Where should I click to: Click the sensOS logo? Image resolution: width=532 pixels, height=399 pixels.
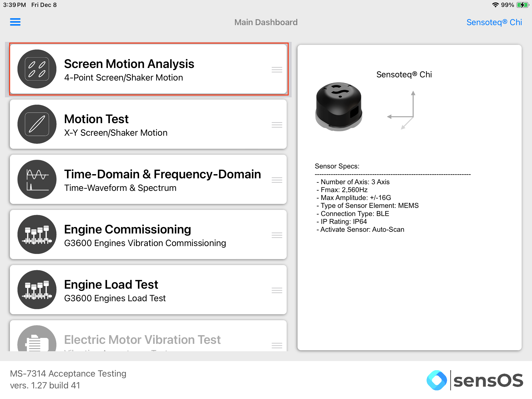[x=475, y=380]
